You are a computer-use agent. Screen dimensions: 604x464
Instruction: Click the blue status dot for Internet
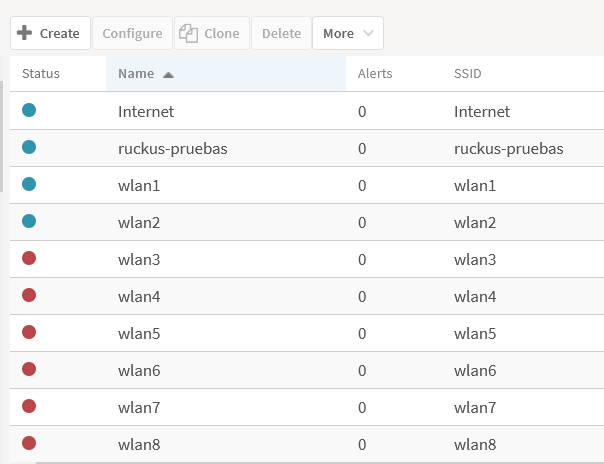(29, 111)
